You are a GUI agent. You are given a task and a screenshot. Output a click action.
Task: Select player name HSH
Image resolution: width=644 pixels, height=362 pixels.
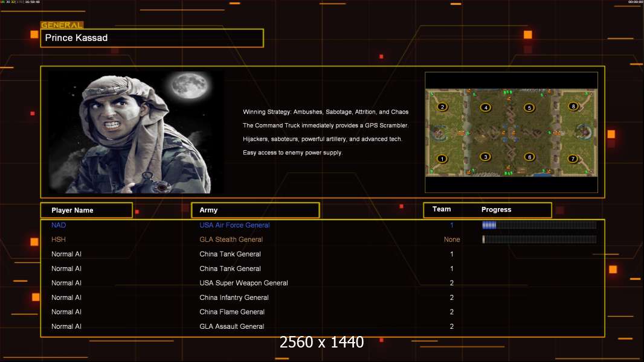(59, 240)
